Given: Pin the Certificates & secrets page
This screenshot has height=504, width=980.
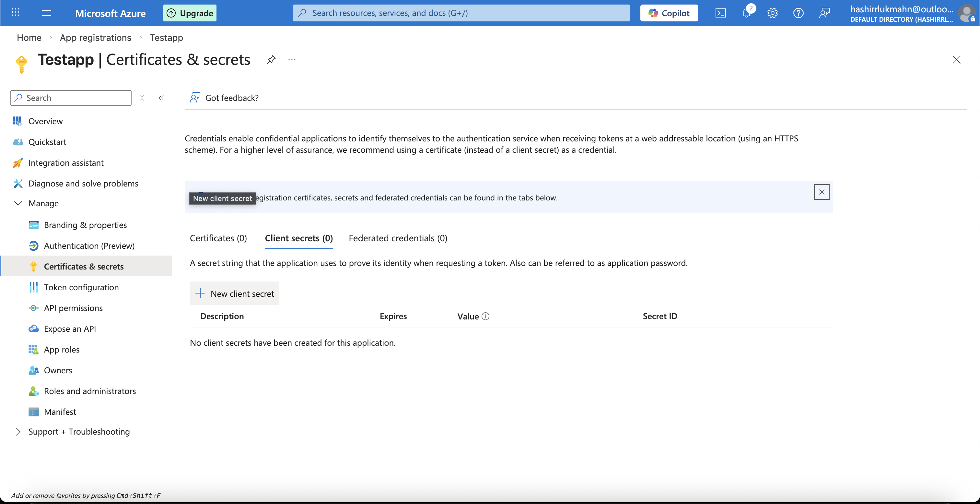Looking at the screenshot, I should tap(271, 59).
